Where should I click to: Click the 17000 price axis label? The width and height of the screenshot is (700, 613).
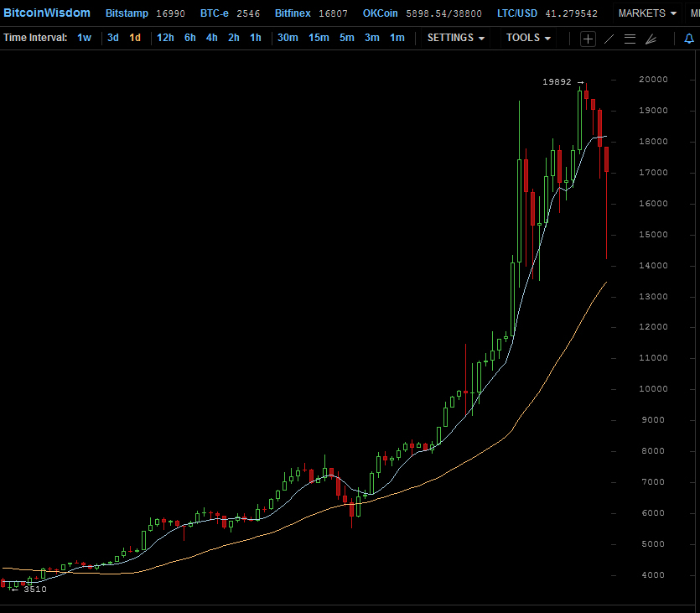[653, 173]
